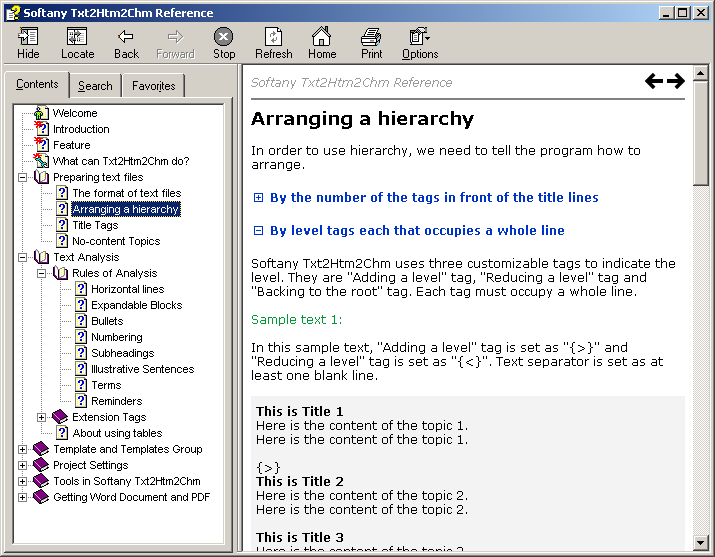Click the content pane scroll down arrow
Image resolution: width=715 pixels, height=557 pixels.
(x=701, y=543)
